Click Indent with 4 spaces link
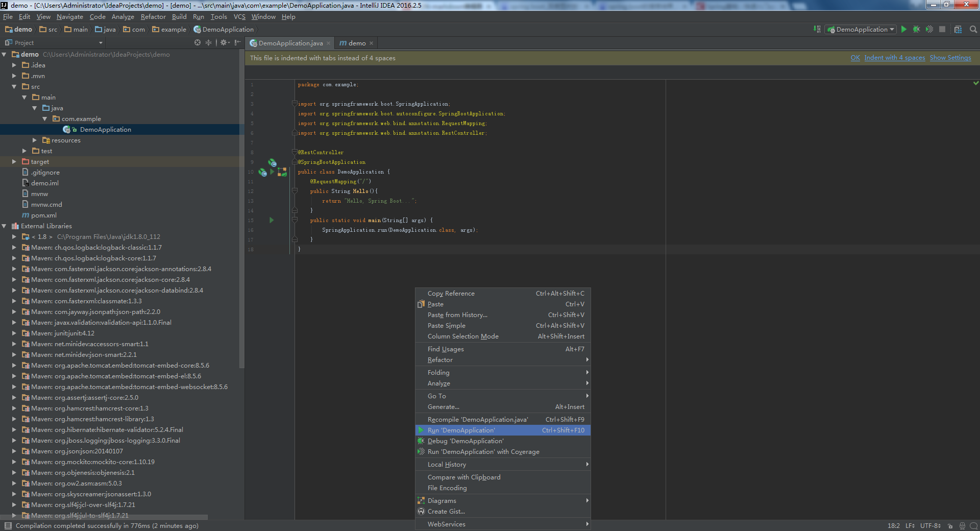This screenshot has width=980, height=531. coord(895,58)
